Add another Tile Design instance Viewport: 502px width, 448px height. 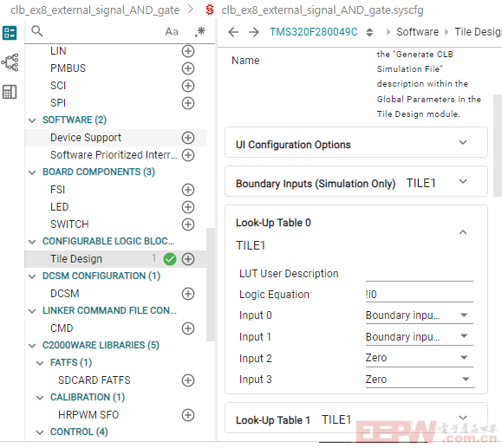pyautogui.click(x=188, y=259)
